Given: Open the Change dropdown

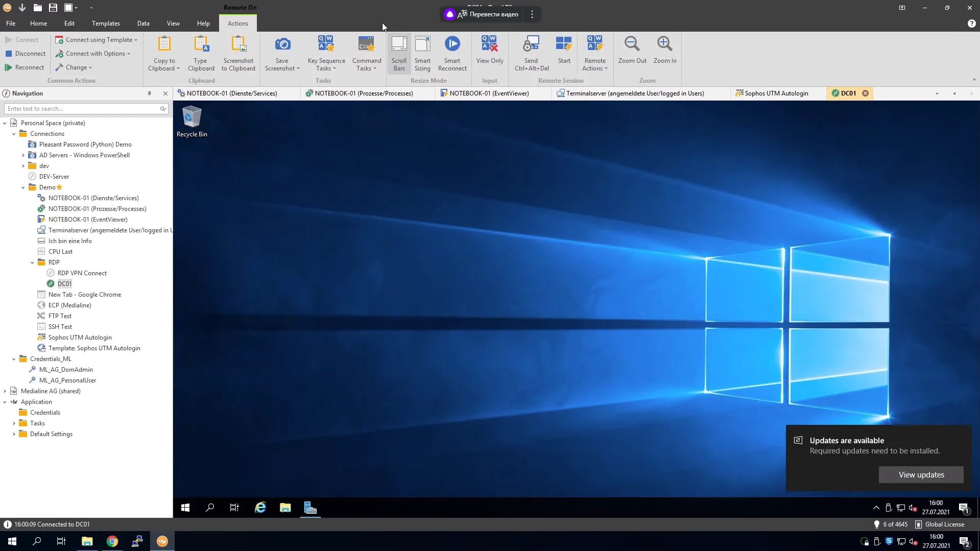Looking at the screenshot, I should [x=74, y=67].
